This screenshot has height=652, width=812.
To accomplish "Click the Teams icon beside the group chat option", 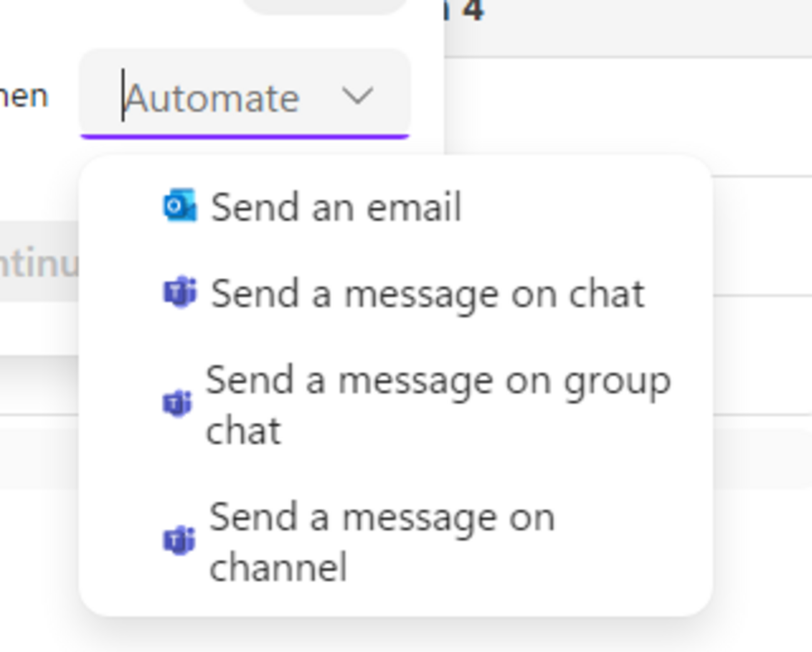I will pos(178,403).
